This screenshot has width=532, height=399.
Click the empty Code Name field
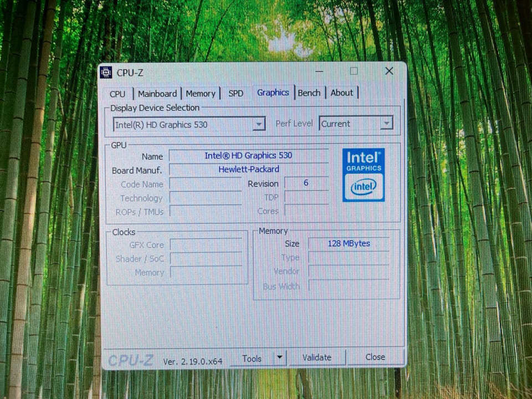coord(206,184)
